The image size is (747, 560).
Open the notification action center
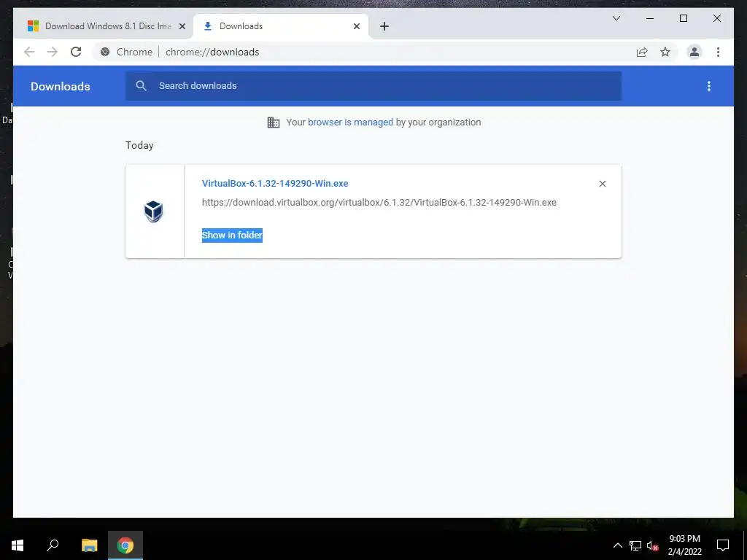coord(723,545)
